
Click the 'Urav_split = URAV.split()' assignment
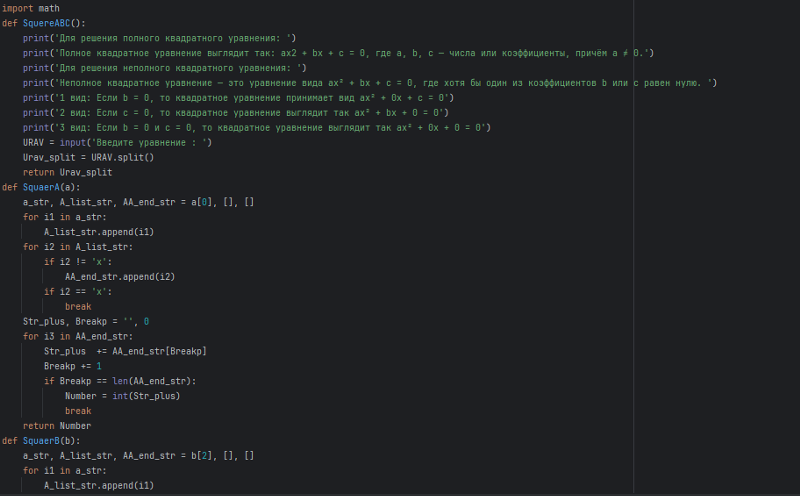pyautogui.click(x=88, y=157)
